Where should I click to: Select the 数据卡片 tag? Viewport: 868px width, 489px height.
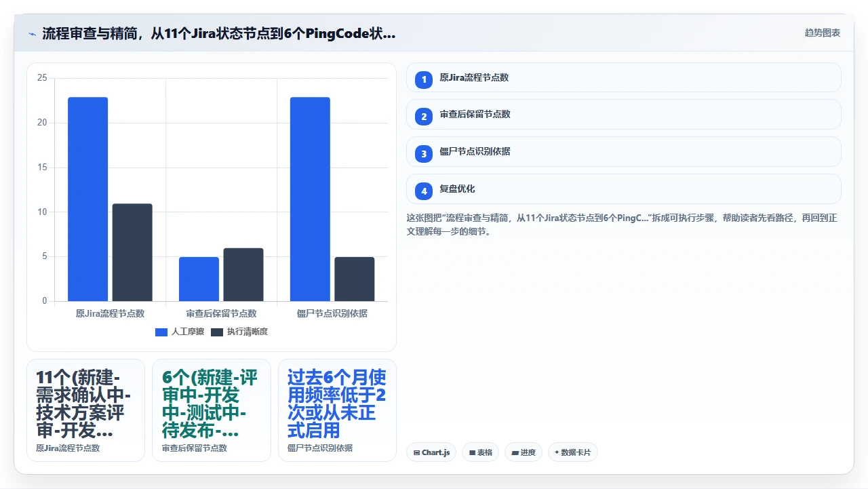tap(573, 452)
